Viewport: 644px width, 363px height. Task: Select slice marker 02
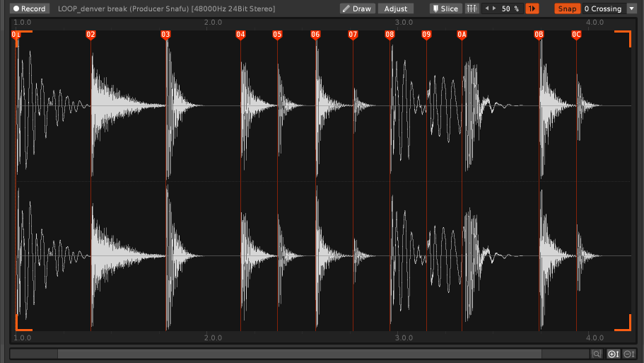point(90,35)
